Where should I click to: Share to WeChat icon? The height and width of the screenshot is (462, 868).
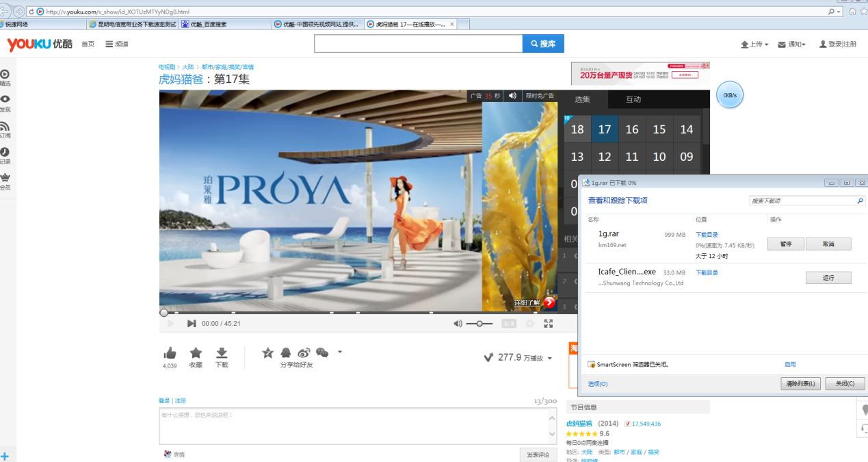click(x=322, y=352)
